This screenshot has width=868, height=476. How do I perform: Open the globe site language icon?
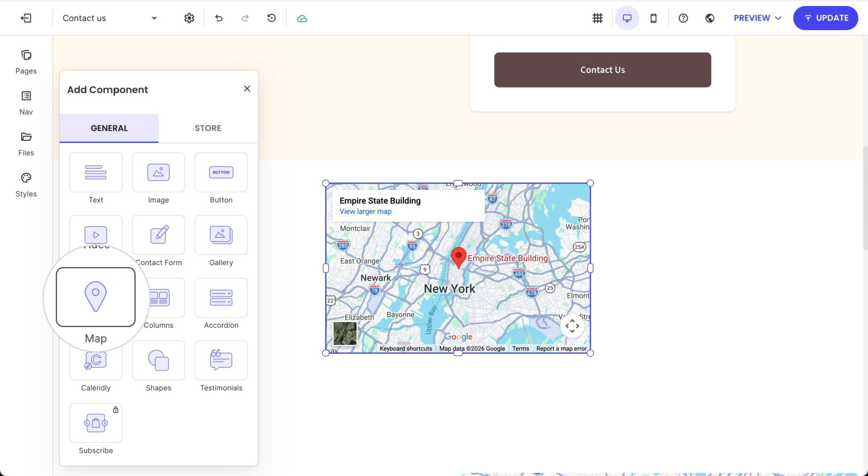[x=710, y=18]
